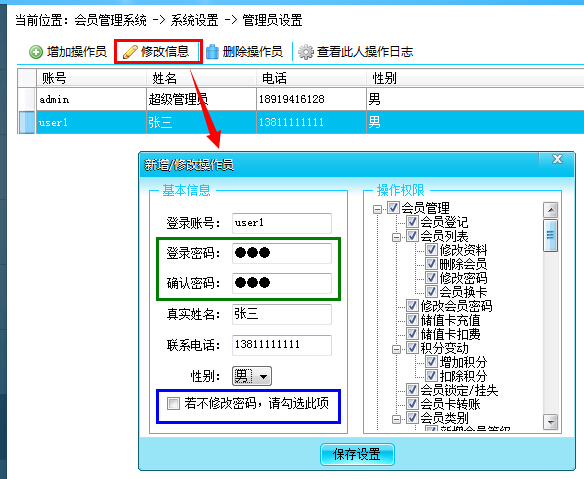Check 若不修改密码，请勾选此项 checkbox
The image size is (584, 479).
[x=173, y=403]
